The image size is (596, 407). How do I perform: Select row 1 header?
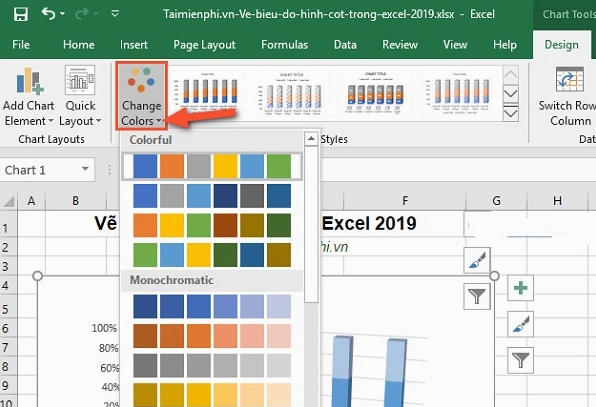coord(8,225)
